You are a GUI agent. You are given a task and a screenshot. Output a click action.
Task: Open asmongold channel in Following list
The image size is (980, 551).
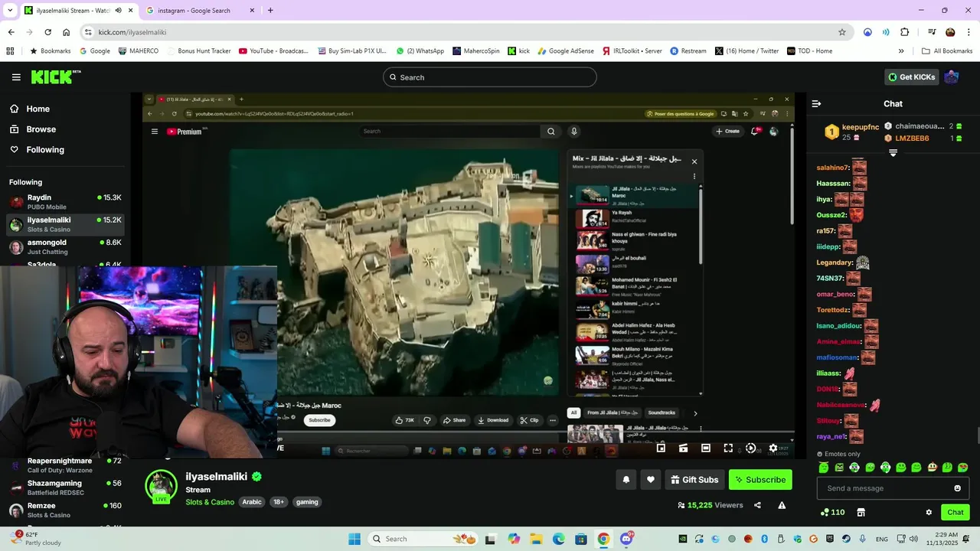click(65, 246)
